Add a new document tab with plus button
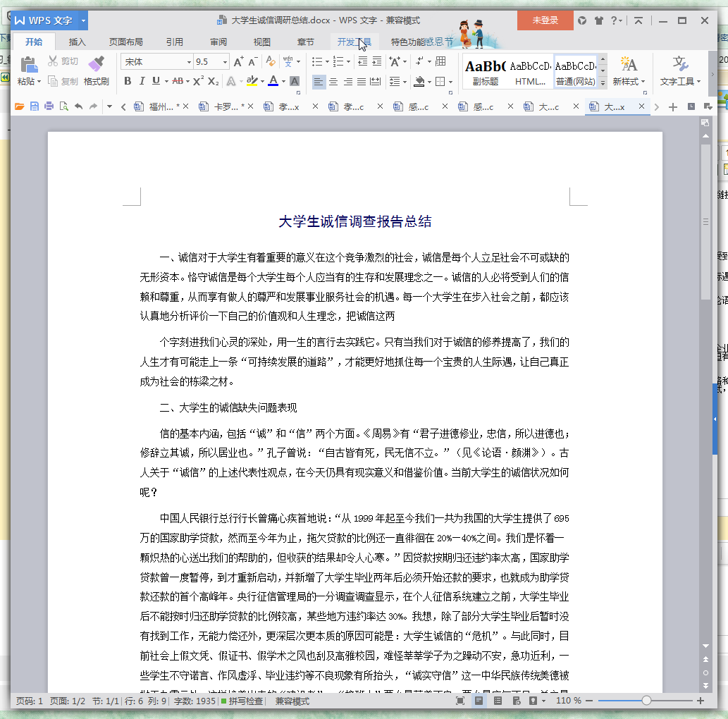The image size is (728, 719). click(x=673, y=107)
